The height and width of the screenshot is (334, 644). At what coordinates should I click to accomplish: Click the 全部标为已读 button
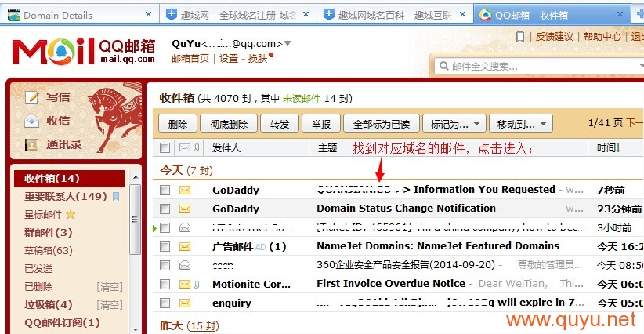pyautogui.click(x=382, y=124)
